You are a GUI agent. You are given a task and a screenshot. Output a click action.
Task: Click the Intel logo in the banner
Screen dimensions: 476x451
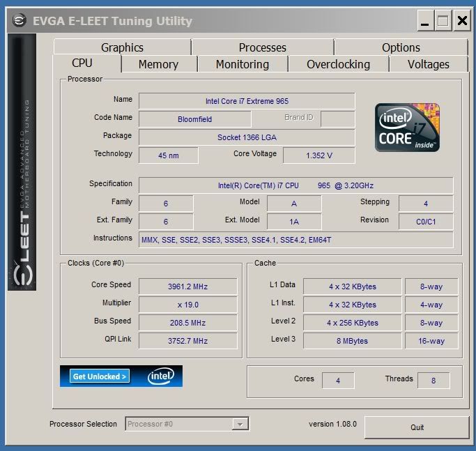click(x=160, y=376)
